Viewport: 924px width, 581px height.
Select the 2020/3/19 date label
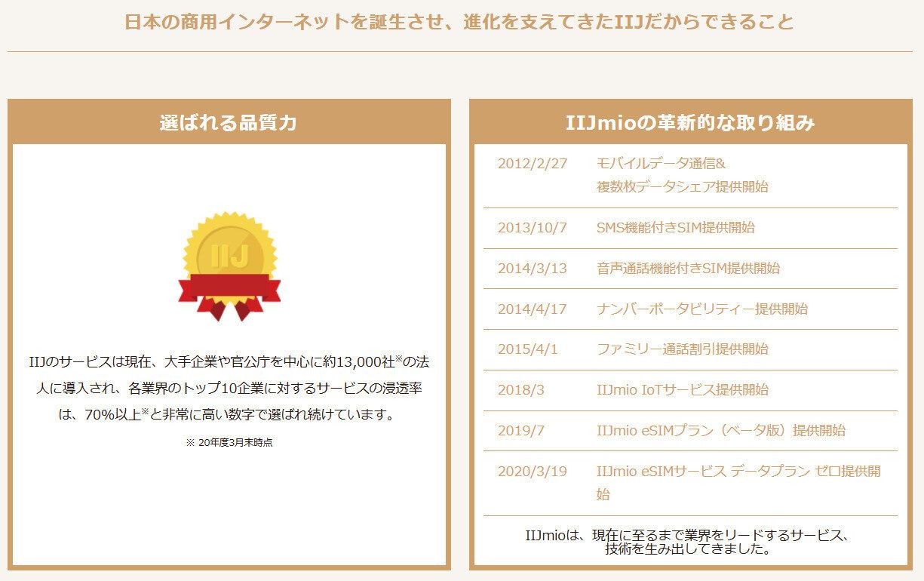[x=532, y=472]
